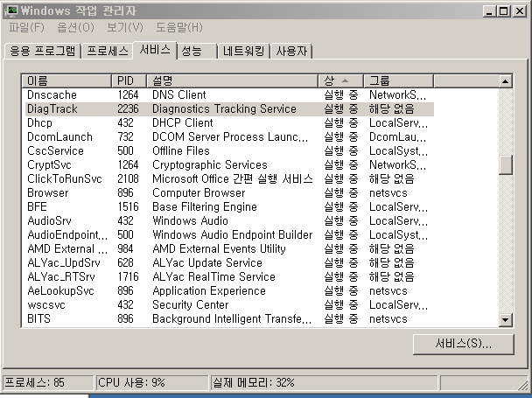Click PID 2108 cell
Screen dimensions: 532x398
click(128, 178)
